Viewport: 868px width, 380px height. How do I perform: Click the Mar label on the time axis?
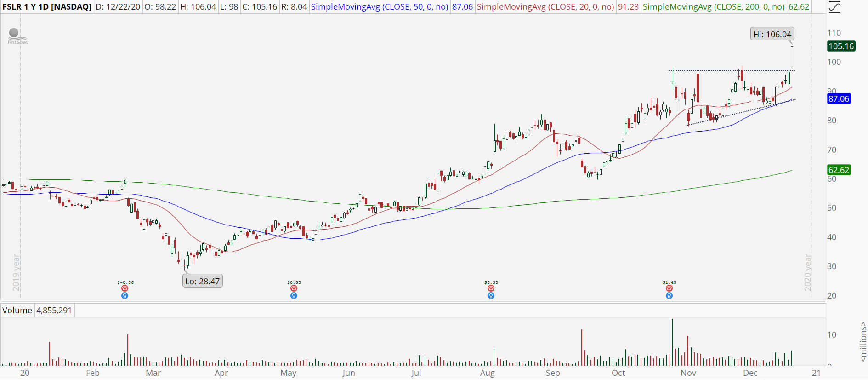pyautogui.click(x=153, y=373)
